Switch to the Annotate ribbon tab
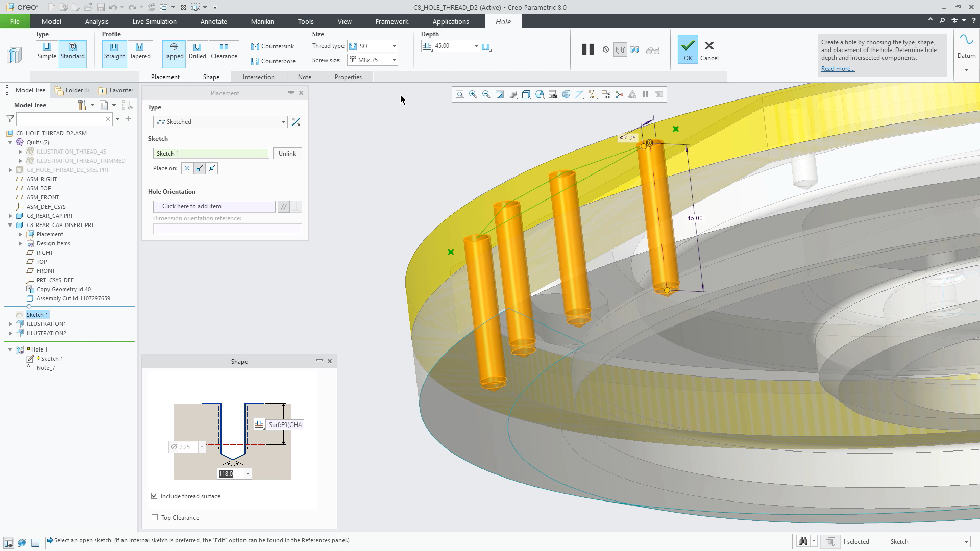This screenshot has height=551, width=980. click(x=213, y=21)
